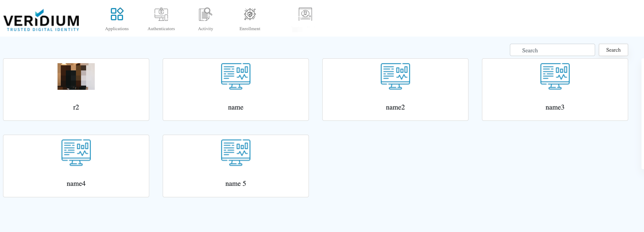Open the Activity section label

(205, 29)
